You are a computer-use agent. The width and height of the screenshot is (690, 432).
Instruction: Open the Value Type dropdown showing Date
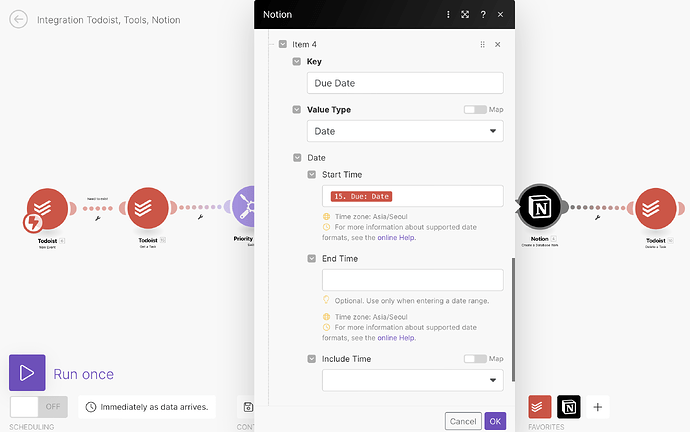tap(405, 131)
